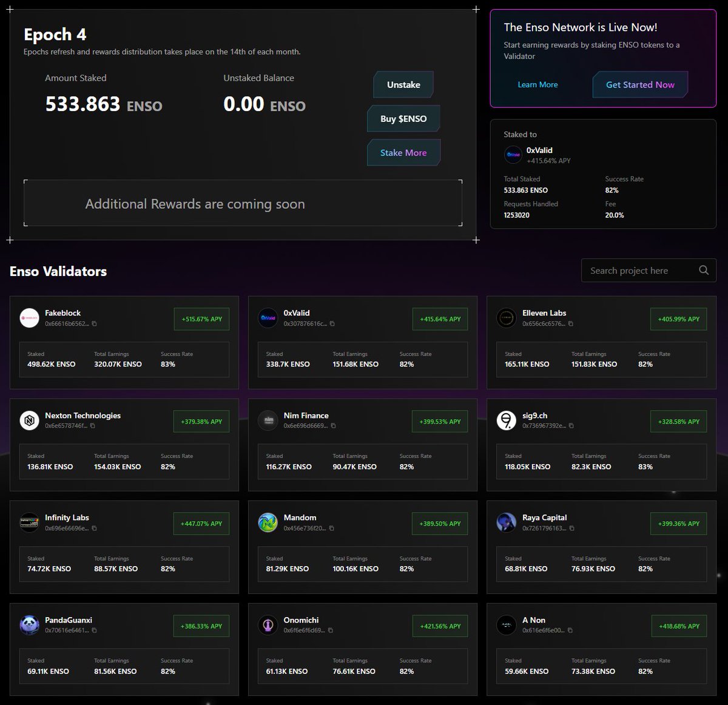Click the Unstake button
This screenshot has width=728, height=705.
(x=403, y=85)
